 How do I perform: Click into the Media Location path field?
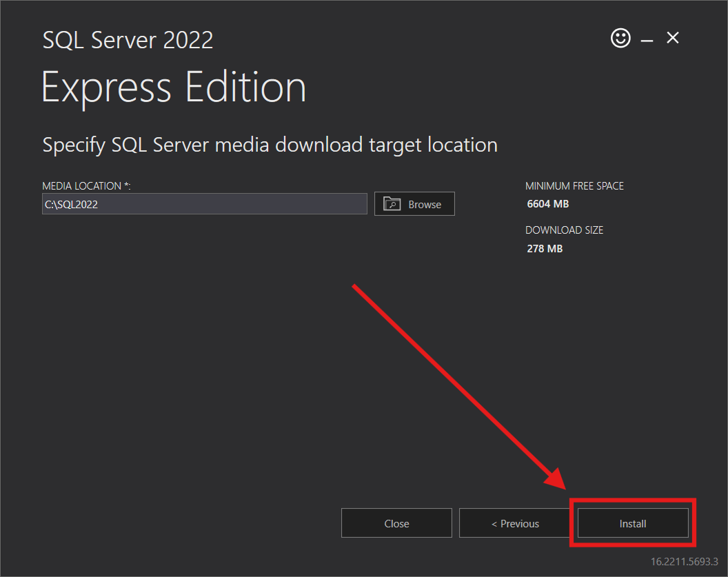point(204,204)
